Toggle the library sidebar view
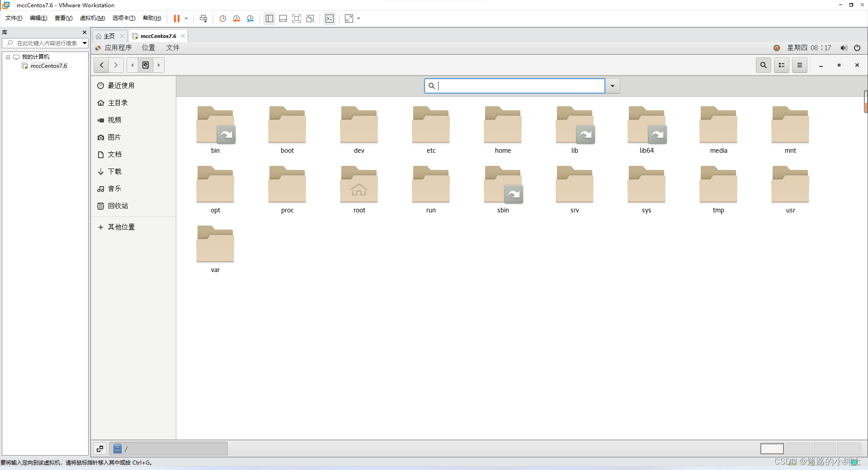Image resolution: width=868 pixels, height=470 pixels. [269, 19]
